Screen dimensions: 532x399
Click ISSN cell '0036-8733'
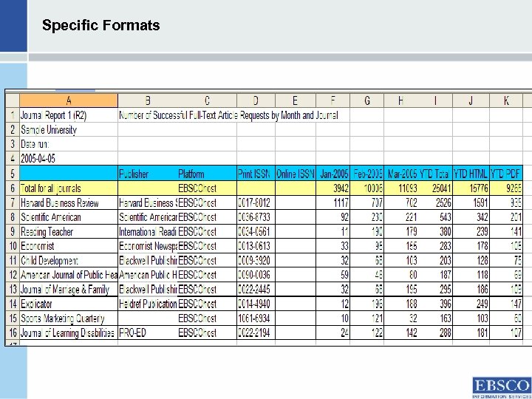256,217
